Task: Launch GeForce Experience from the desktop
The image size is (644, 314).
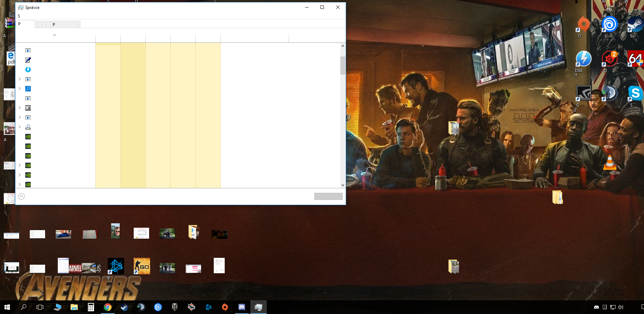Action: point(583,93)
